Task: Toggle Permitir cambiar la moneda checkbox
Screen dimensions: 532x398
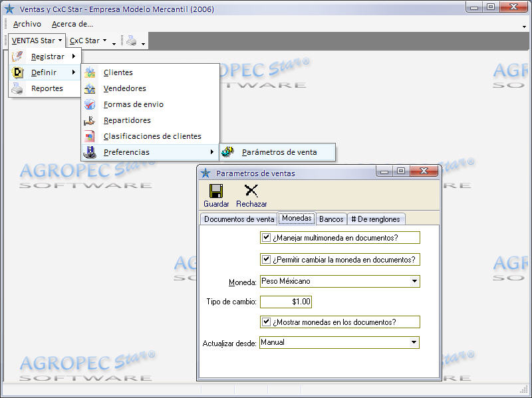Action: [267, 260]
